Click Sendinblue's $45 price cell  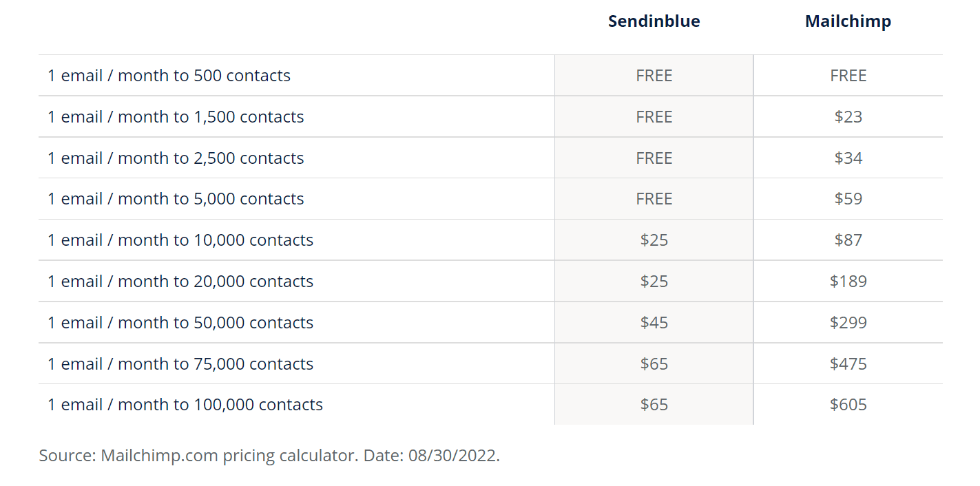pos(654,323)
